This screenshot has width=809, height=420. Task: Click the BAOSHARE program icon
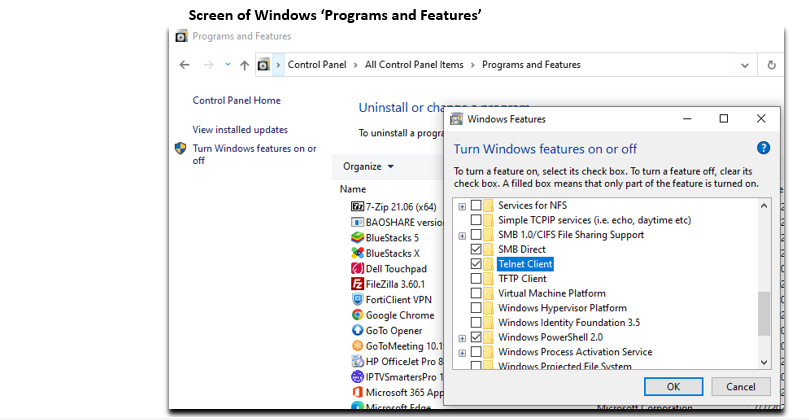[x=357, y=222]
